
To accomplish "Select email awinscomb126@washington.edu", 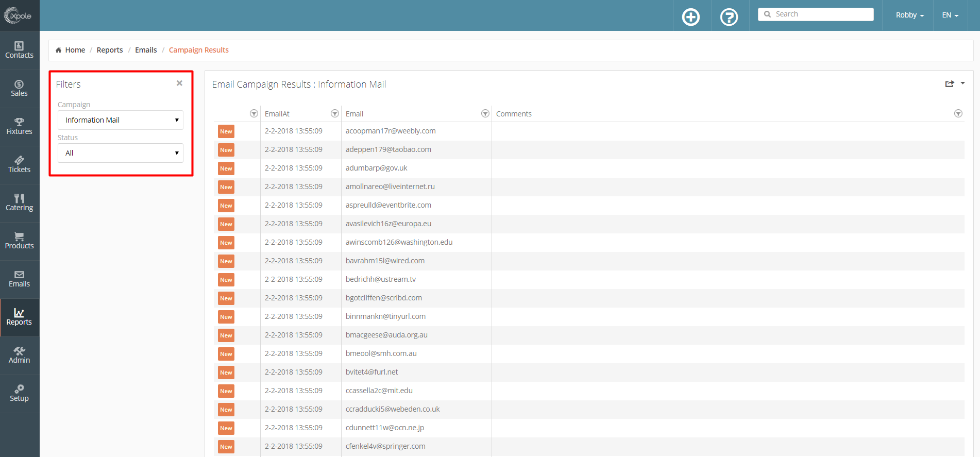I will tap(399, 242).
